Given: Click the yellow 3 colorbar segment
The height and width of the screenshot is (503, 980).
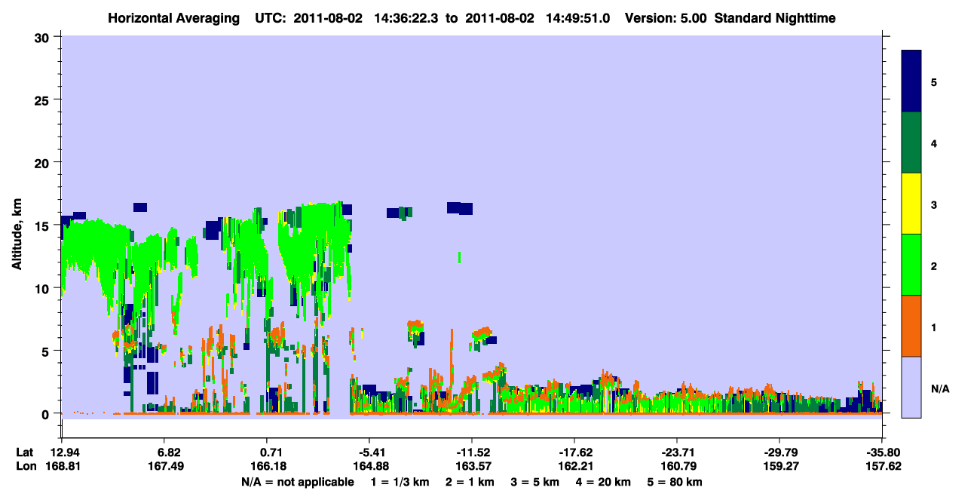Looking at the screenshot, I should (911, 204).
